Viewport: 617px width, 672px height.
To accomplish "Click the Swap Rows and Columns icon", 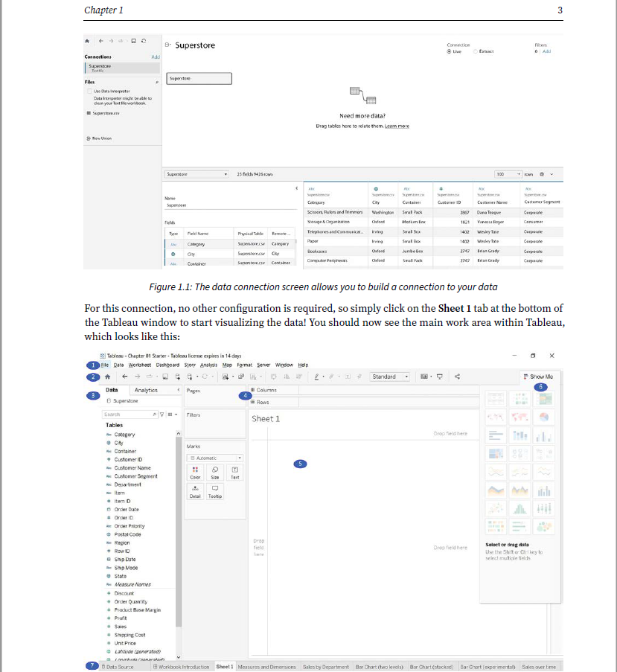I will 274,377.
